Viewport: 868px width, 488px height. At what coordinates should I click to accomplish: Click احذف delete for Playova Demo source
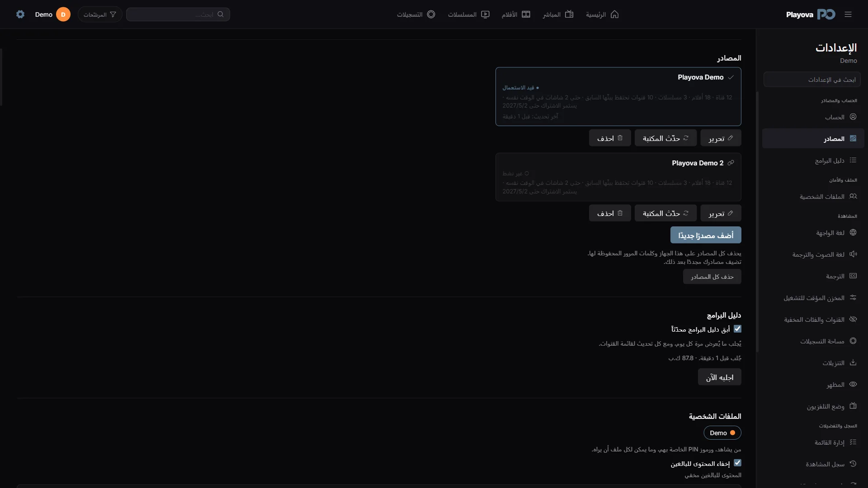point(610,138)
